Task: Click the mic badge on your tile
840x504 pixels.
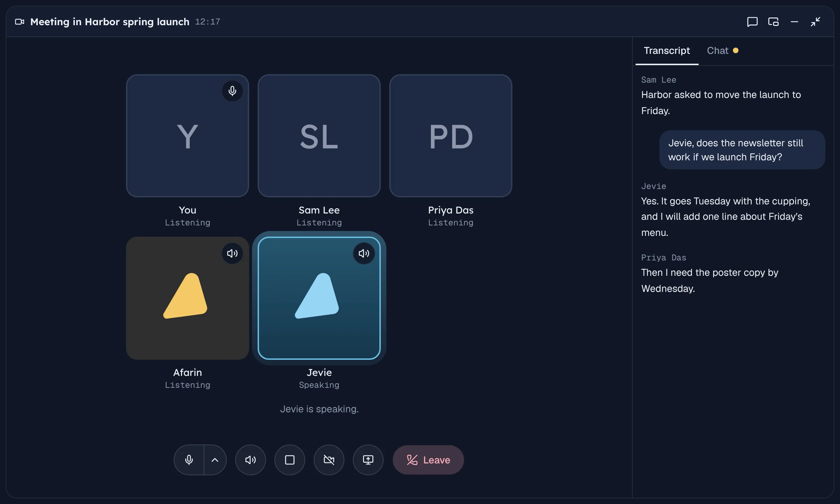Action: tap(232, 91)
